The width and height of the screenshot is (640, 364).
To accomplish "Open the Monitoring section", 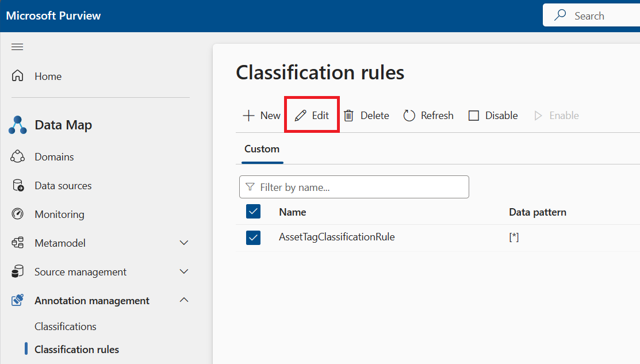I will click(x=17, y=214).
